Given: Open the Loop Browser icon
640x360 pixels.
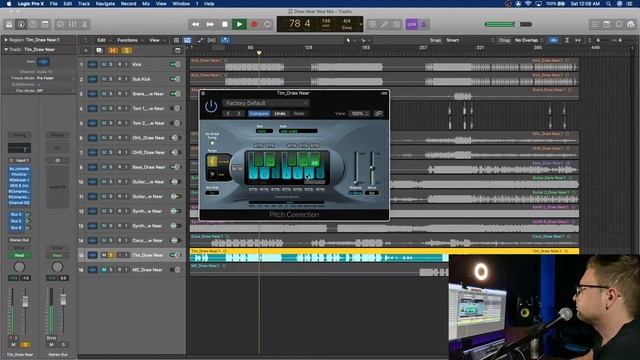Looking at the screenshot, I should click(x=619, y=24).
